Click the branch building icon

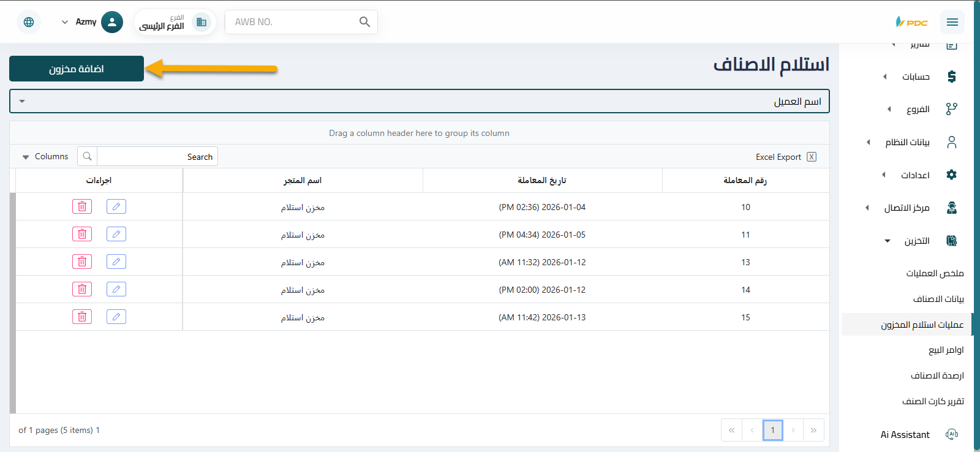click(x=202, y=22)
